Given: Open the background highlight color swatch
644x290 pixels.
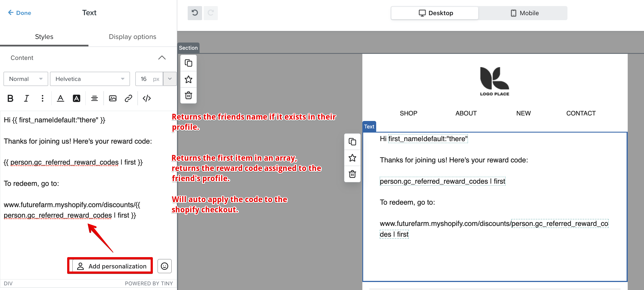Looking at the screenshot, I should click(77, 98).
